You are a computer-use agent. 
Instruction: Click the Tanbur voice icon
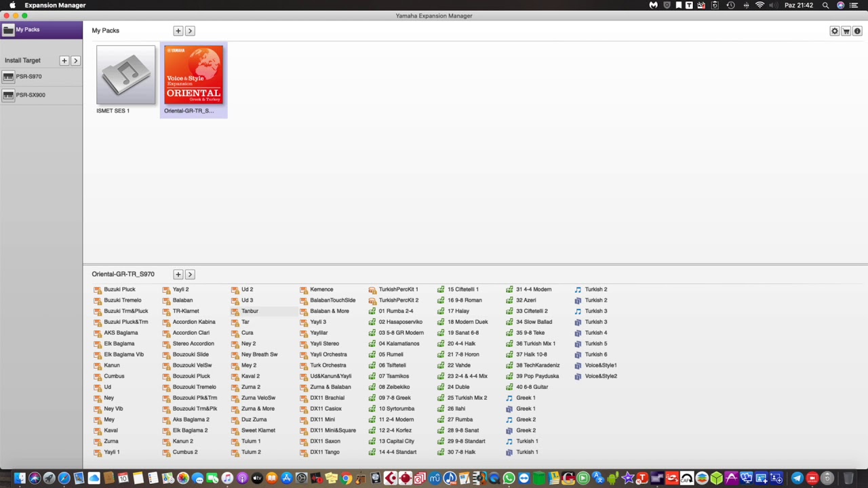point(235,311)
